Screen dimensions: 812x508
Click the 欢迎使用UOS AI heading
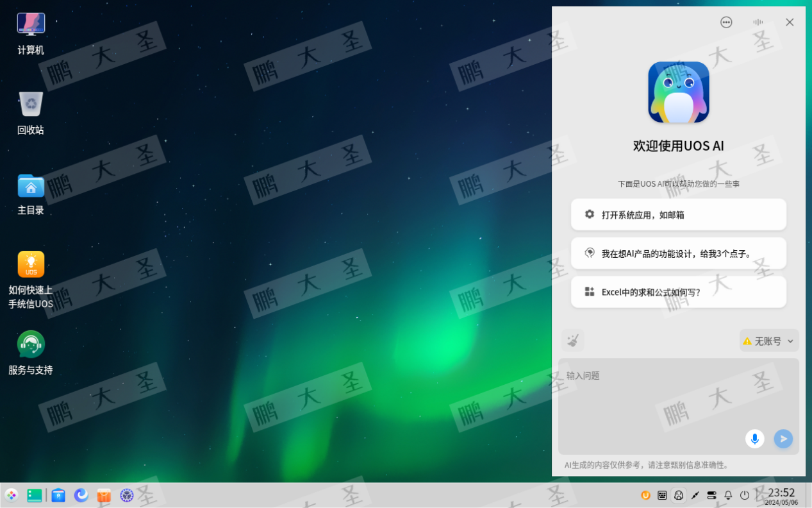click(x=679, y=146)
